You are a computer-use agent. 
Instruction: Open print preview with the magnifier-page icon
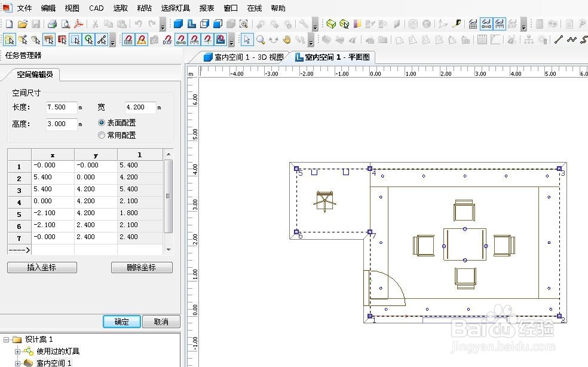pos(66,24)
